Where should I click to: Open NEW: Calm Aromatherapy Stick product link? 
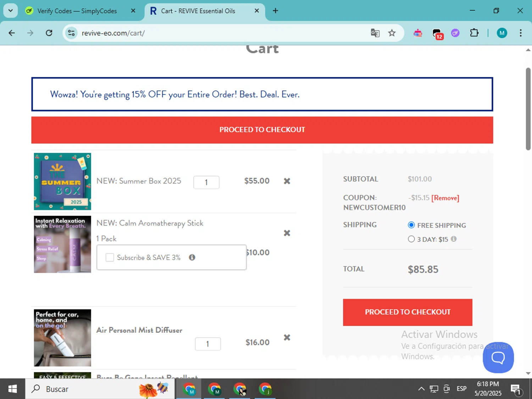(x=150, y=223)
